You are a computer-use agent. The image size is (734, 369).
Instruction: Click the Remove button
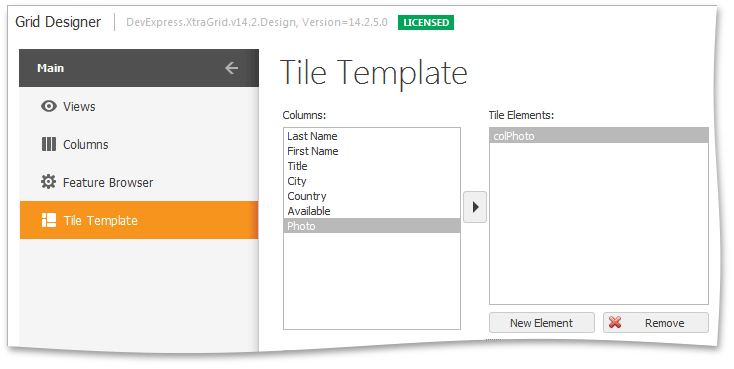click(656, 323)
